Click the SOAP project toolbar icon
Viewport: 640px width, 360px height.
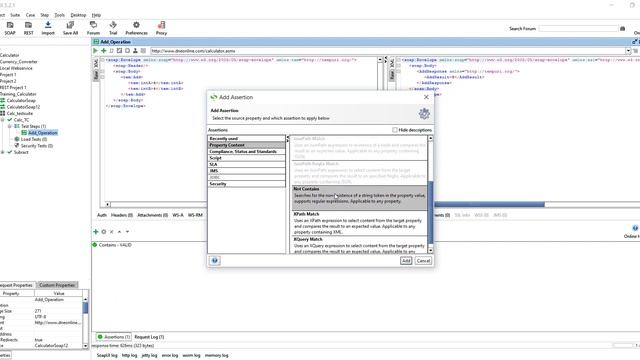pyautogui.click(x=10, y=25)
